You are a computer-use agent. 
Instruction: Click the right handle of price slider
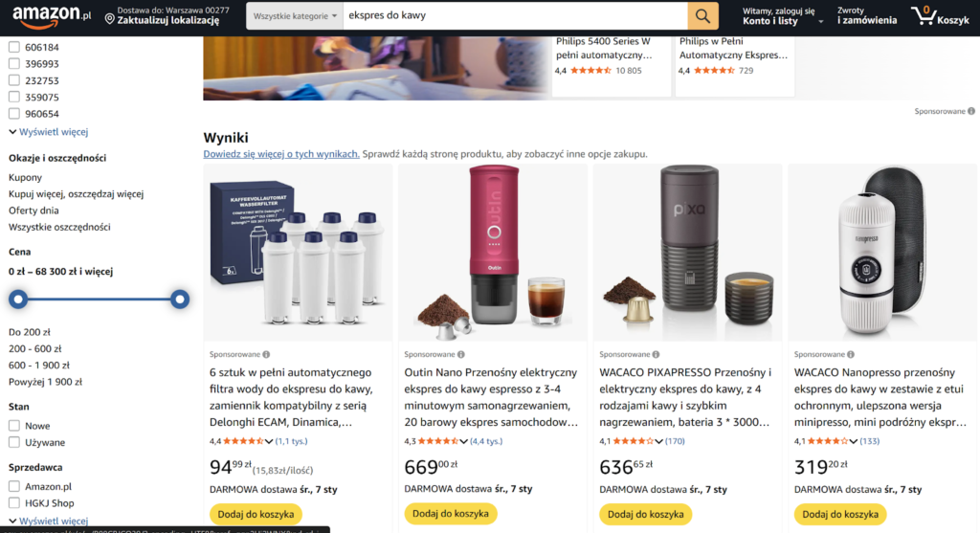(x=179, y=300)
